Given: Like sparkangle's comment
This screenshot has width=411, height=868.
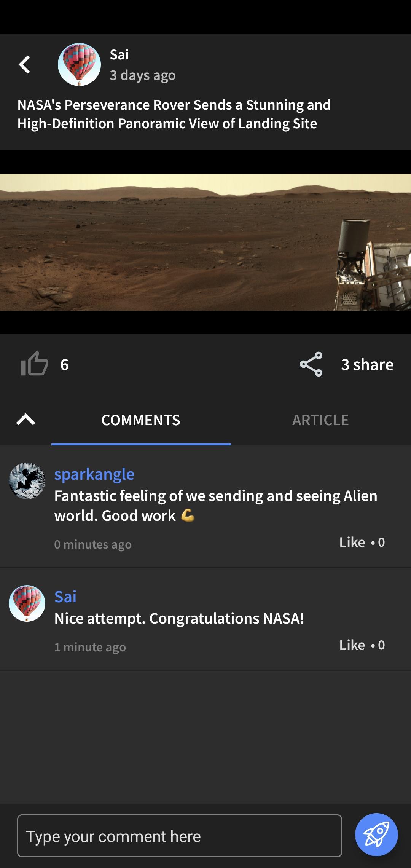Looking at the screenshot, I should pos(352,542).
